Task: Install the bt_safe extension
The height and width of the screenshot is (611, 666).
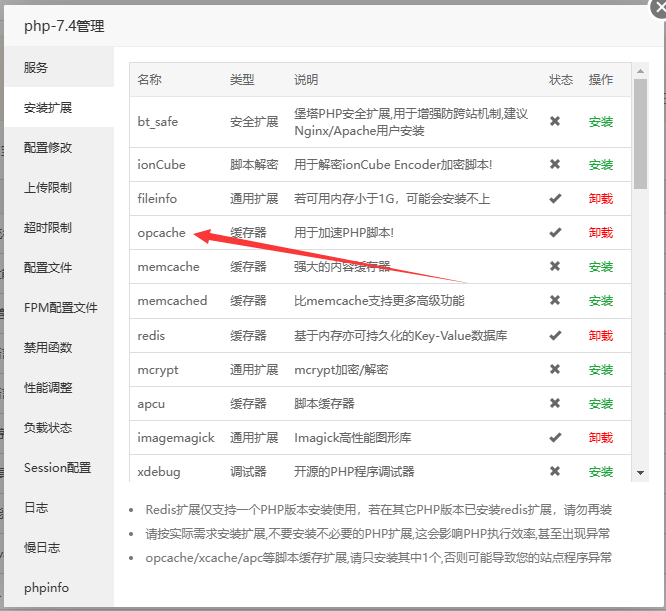Action: [601, 122]
